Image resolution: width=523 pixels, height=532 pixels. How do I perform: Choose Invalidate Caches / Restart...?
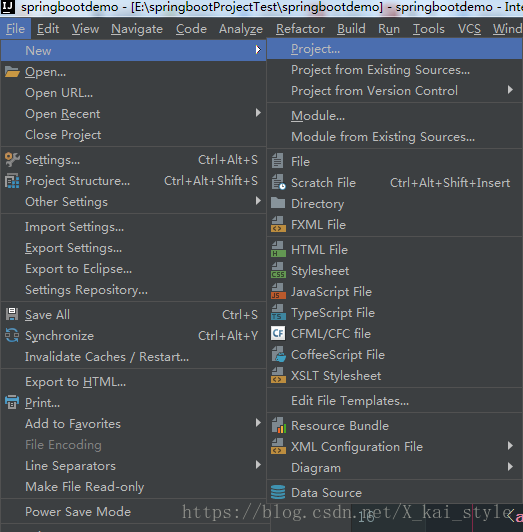[x=133, y=357]
